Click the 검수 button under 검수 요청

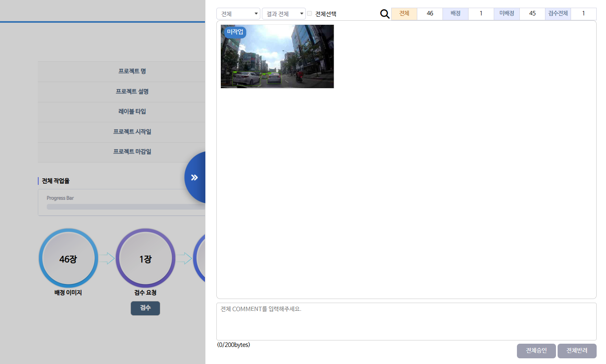point(145,308)
